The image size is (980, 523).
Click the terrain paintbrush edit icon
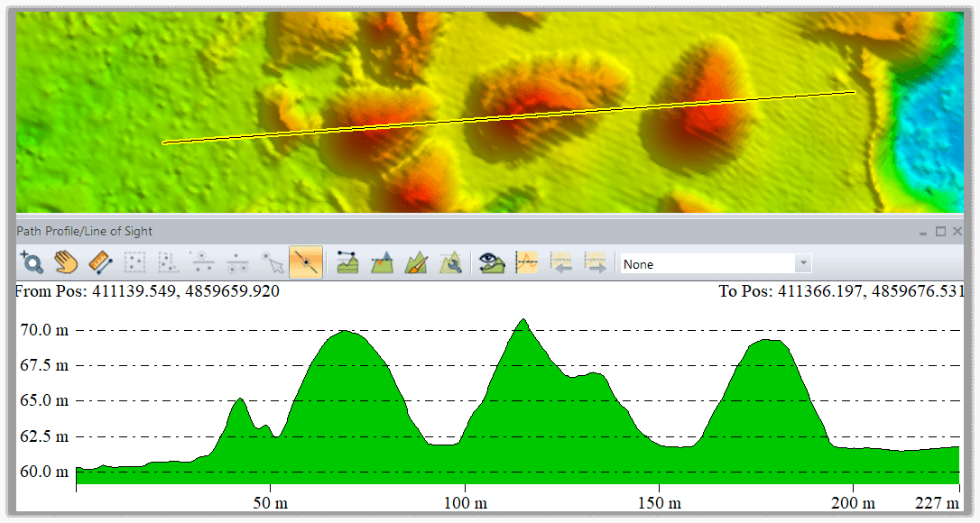click(x=416, y=263)
